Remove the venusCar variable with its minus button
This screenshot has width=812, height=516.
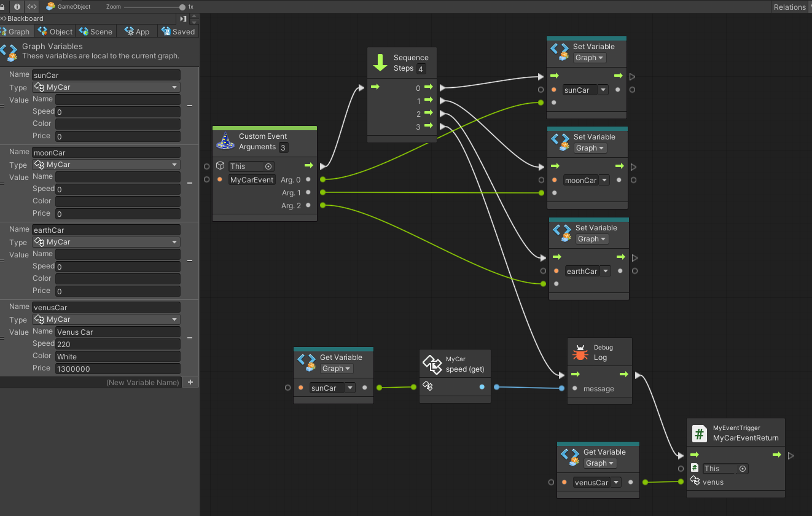click(x=190, y=338)
